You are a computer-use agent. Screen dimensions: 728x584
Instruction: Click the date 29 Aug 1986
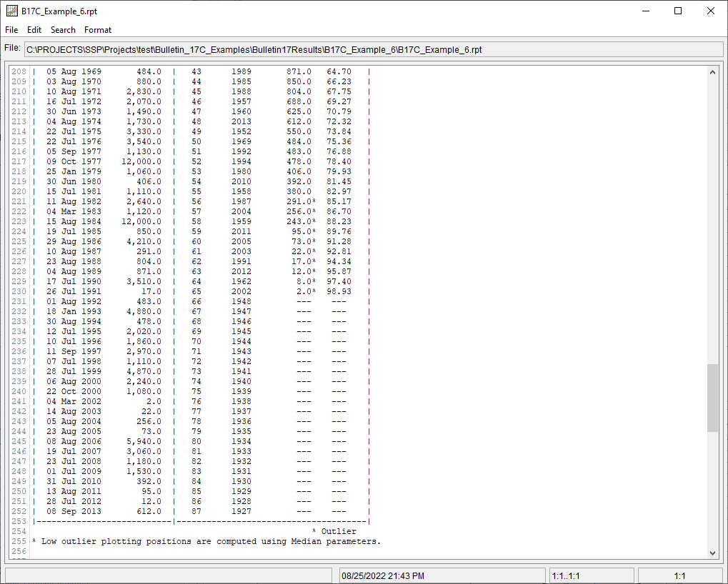(74, 241)
